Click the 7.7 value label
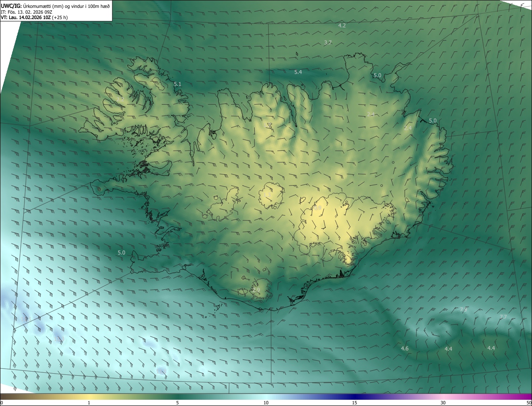 [503, 317]
